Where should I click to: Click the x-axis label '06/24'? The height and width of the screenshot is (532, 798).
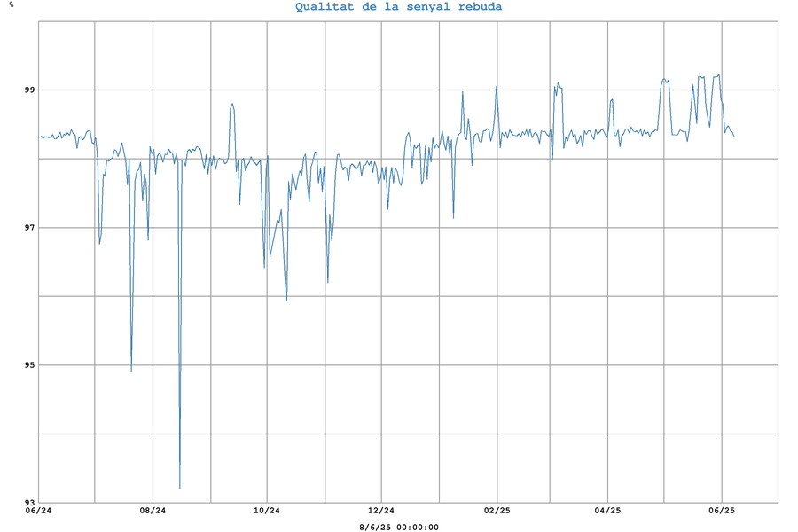click(39, 511)
